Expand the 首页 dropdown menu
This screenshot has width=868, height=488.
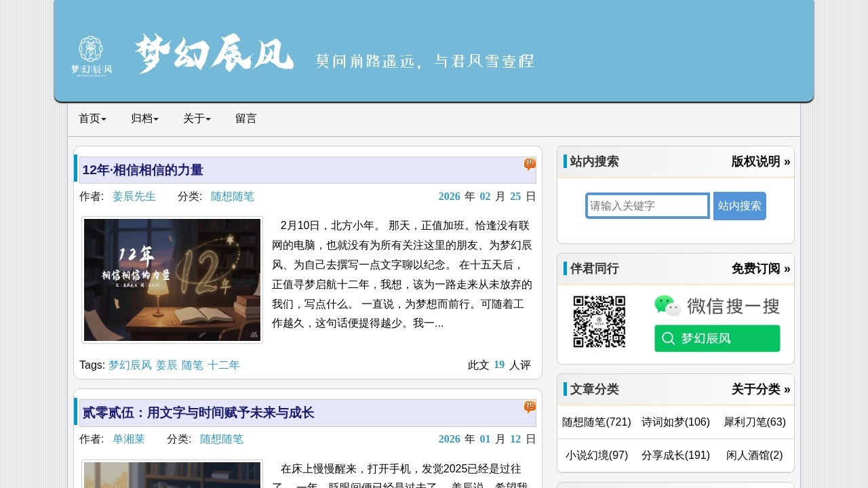92,119
